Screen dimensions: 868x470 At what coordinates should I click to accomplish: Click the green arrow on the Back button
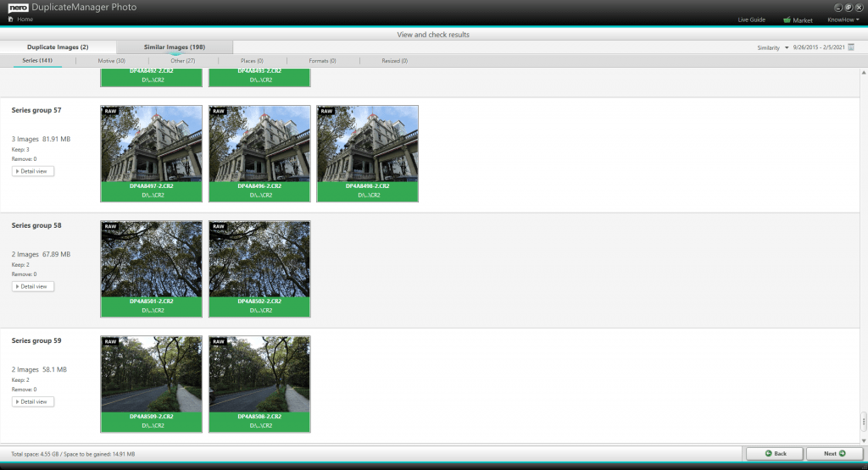[x=768, y=454]
